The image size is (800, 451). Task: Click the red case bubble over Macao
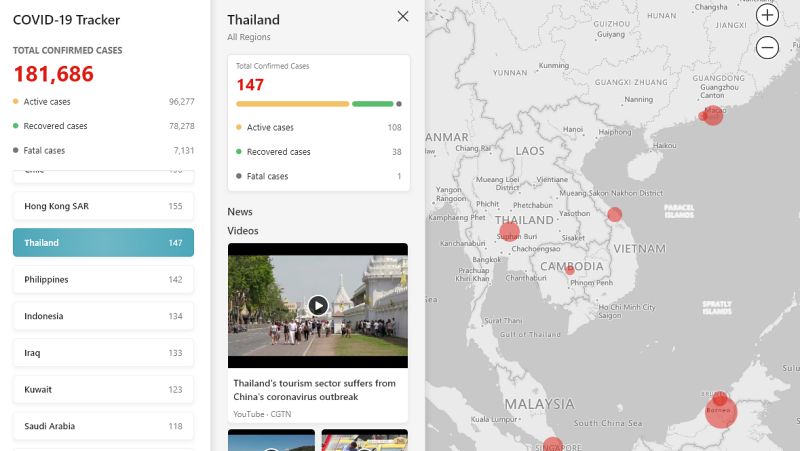click(712, 115)
